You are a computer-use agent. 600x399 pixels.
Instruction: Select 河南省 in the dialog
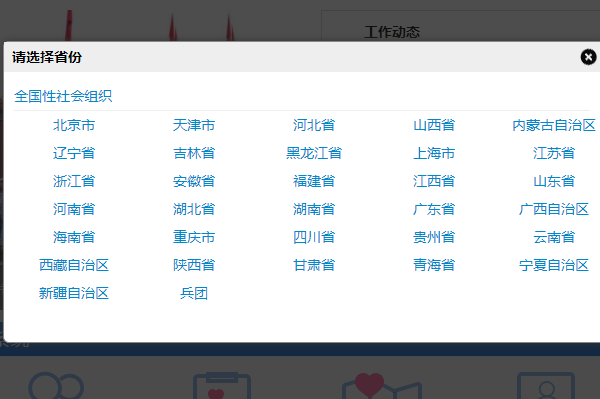(x=74, y=209)
